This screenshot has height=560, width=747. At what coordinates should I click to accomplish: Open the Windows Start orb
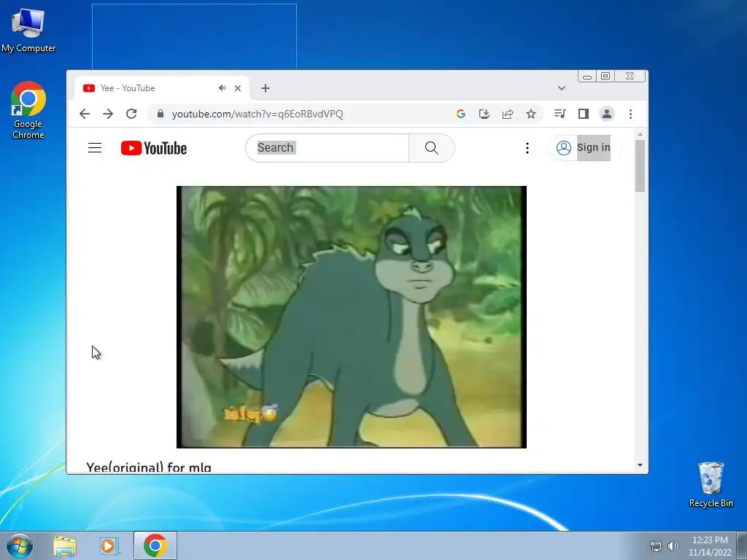(x=20, y=545)
